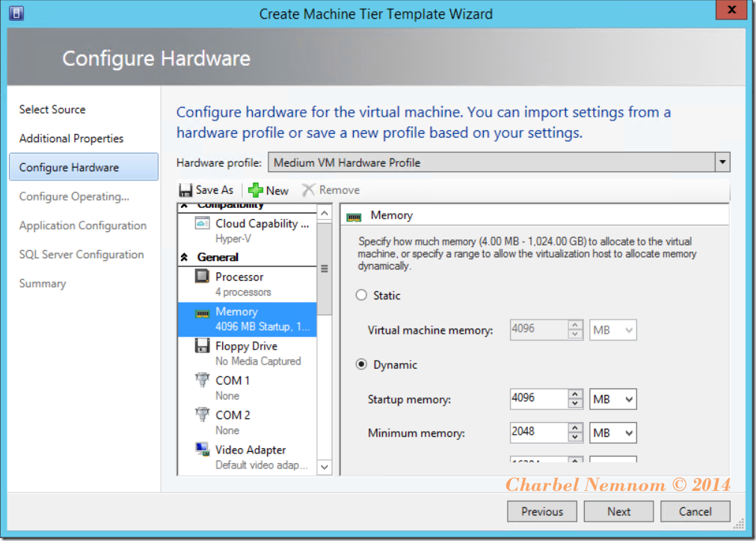Select Processor in hardware list
This screenshot has height=541, width=756.
point(248,285)
